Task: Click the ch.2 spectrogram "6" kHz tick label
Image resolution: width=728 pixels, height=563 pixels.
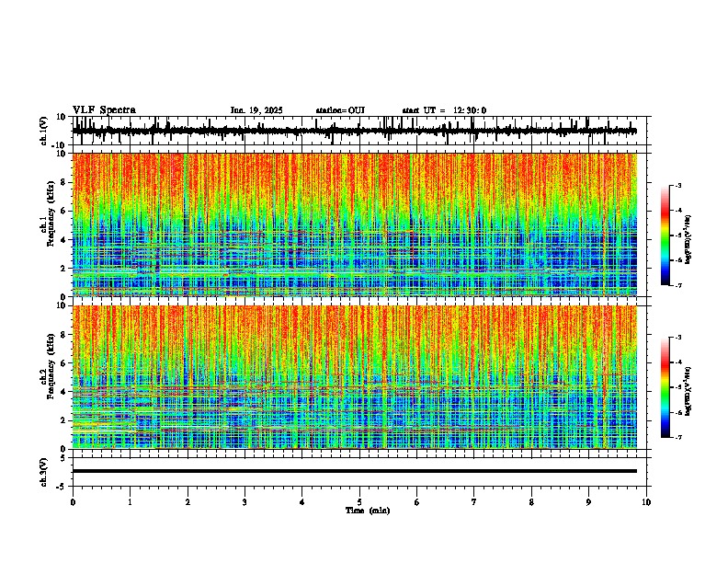Action: coord(64,363)
